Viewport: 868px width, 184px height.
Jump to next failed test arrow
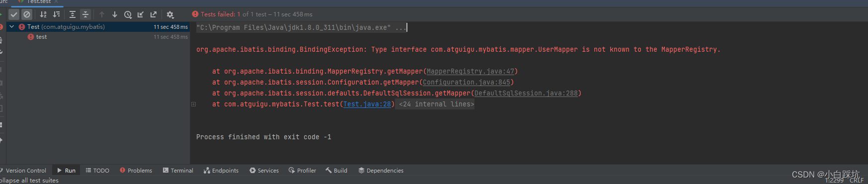115,14
